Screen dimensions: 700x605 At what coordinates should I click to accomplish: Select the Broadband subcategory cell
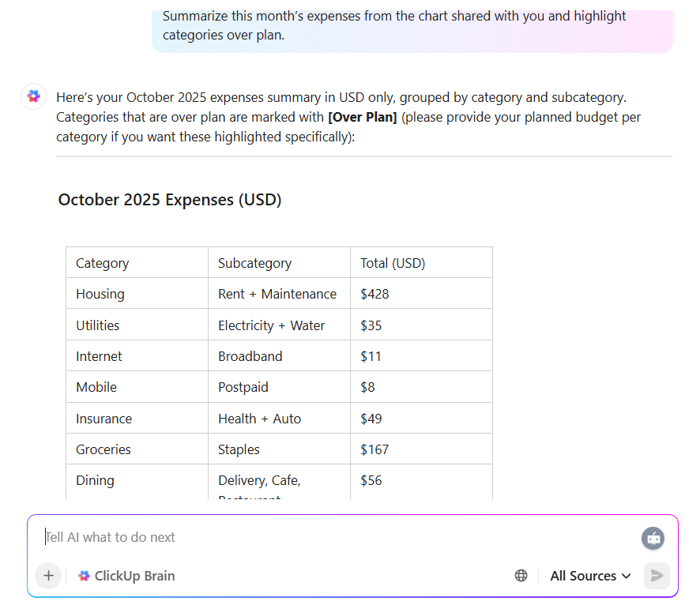250,355
